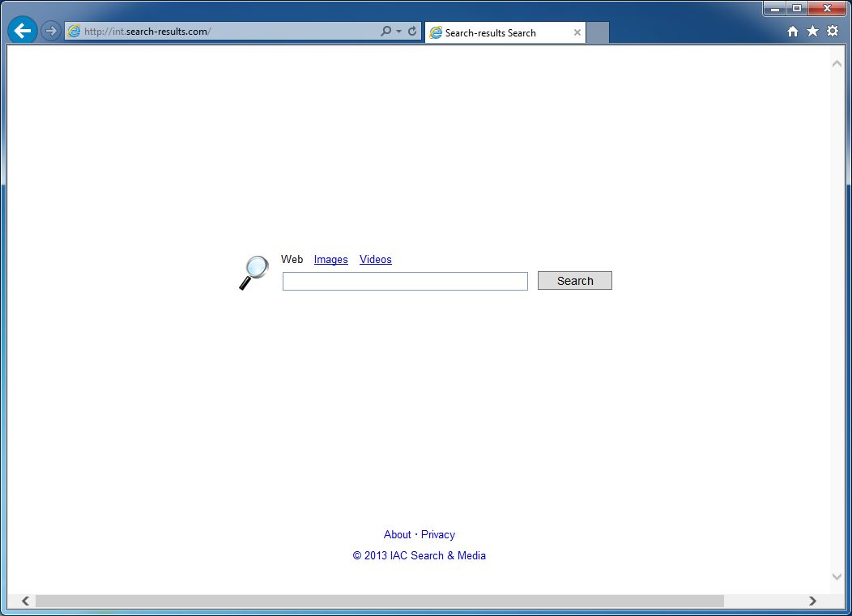The height and width of the screenshot is (616, 852).
Task: Click the horizontal scrollbar right arrow
Action: point(812,601)
